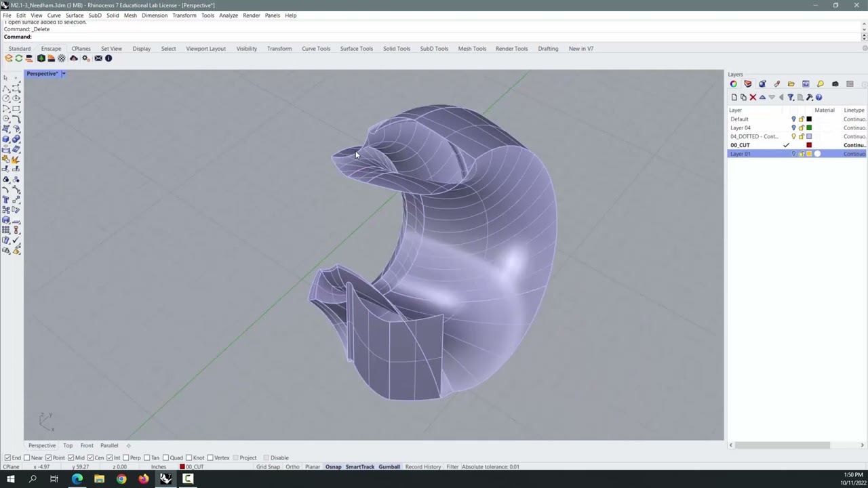868x488 pixels.
Task: Open Google Chrome from the taskbar
Action: click(121, 479)
